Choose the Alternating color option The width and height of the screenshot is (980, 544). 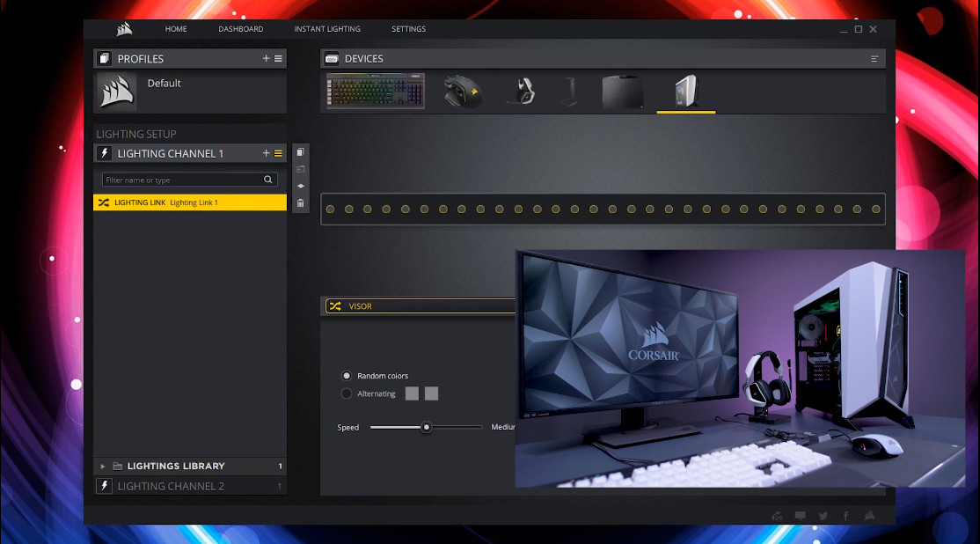pos(347,393)
